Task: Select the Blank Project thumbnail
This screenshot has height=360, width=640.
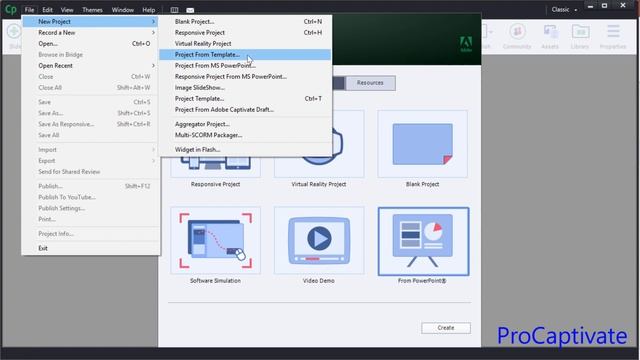Action: (x=422, y=144)
